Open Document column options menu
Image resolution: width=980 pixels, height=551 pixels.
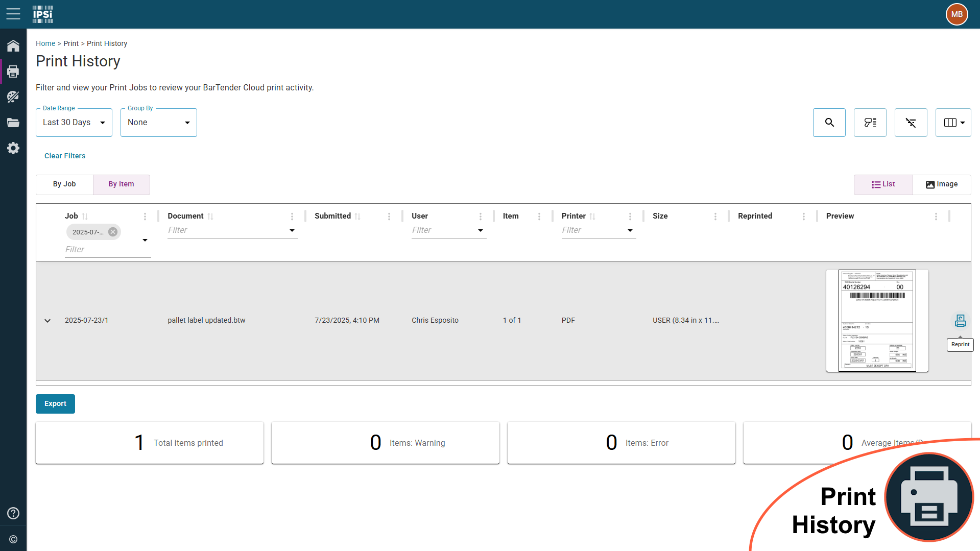[x=292, y=217]
